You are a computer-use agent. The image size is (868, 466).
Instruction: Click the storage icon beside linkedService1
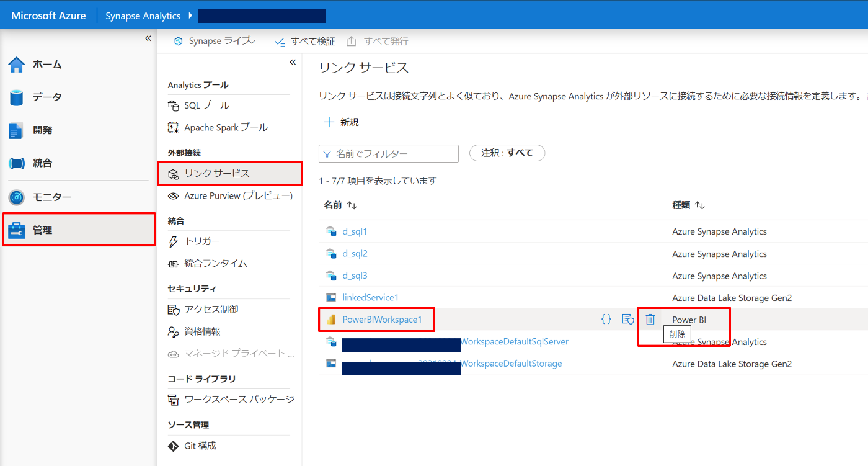[x=331, y=298]
